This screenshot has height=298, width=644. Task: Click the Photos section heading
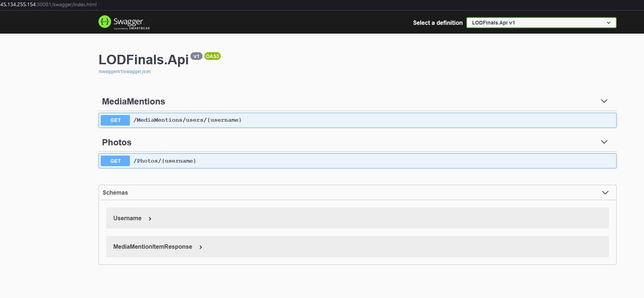[x=117, y=142]
